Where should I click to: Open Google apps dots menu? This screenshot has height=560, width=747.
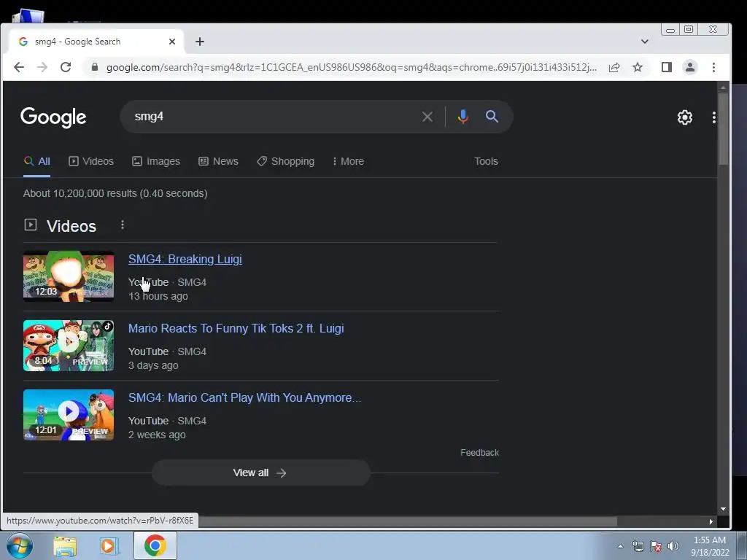click(713, 117)
